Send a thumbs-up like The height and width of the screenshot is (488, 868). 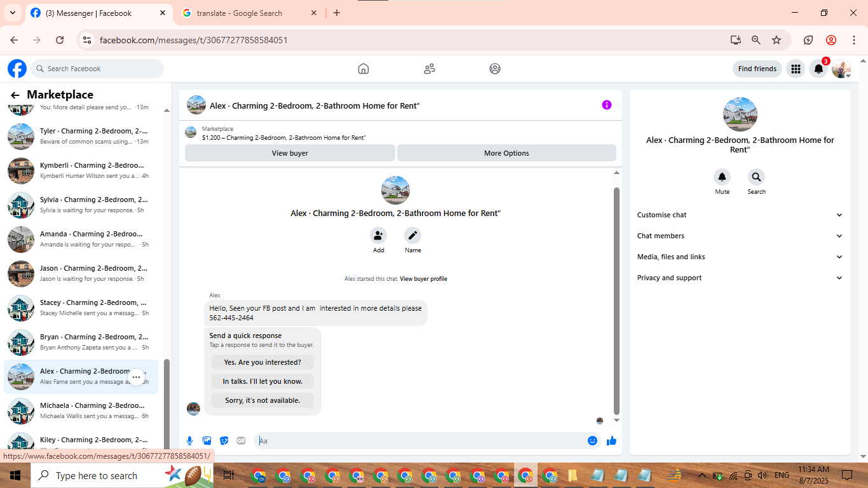pyautogui.click(x=611, y=440)
